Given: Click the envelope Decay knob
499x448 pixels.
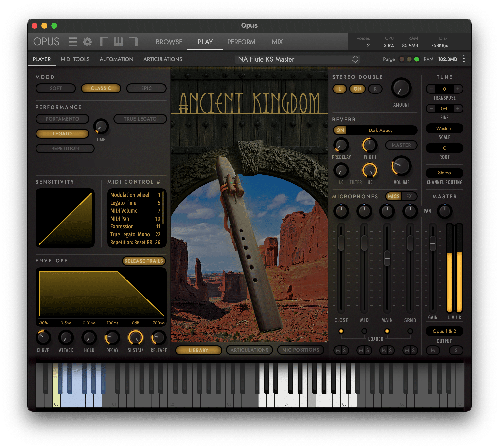Looking at the screenshot, I should (x=112, y=337).
